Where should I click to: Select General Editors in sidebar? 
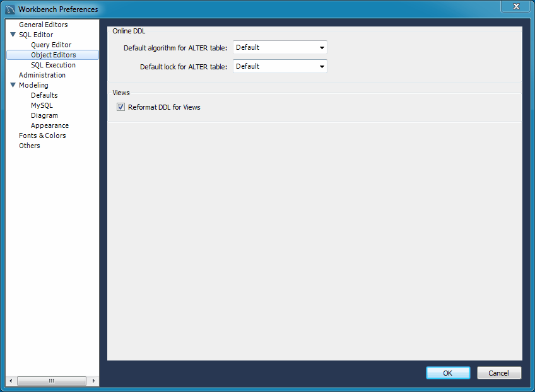tap(44, 25)
